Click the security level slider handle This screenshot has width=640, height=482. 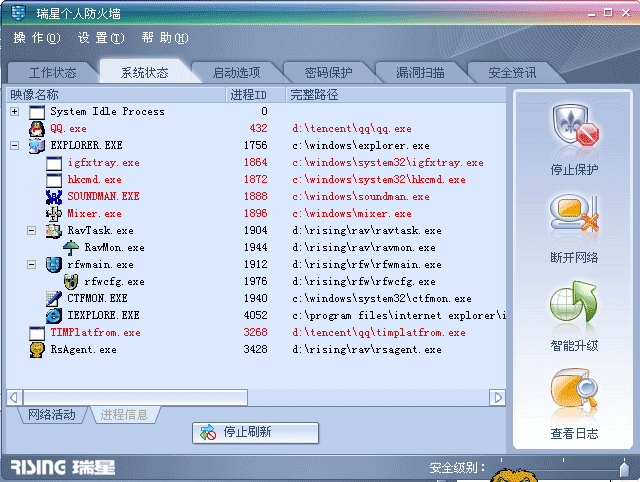click(x=624, y=468)
